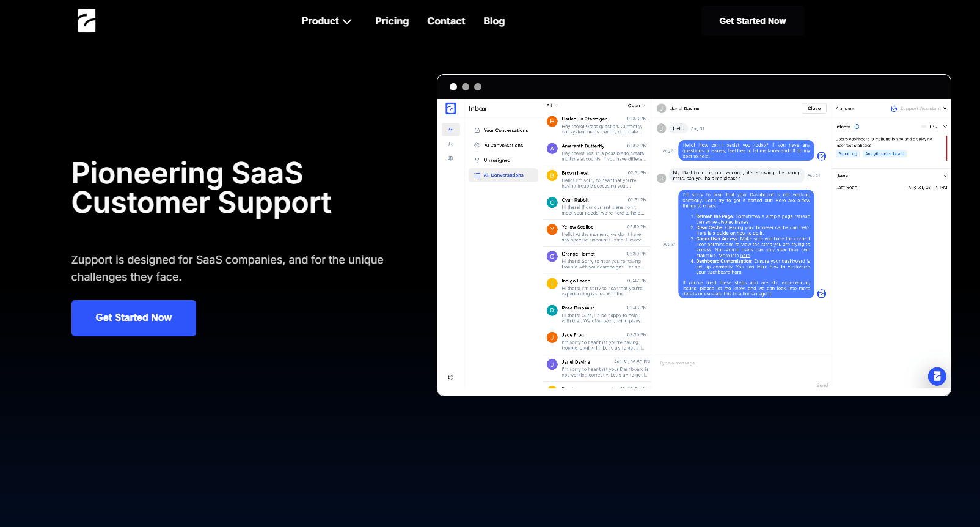This screenshot has height=527, width=980.
Task: Follow the 'More info here' link
Action: 745,256
